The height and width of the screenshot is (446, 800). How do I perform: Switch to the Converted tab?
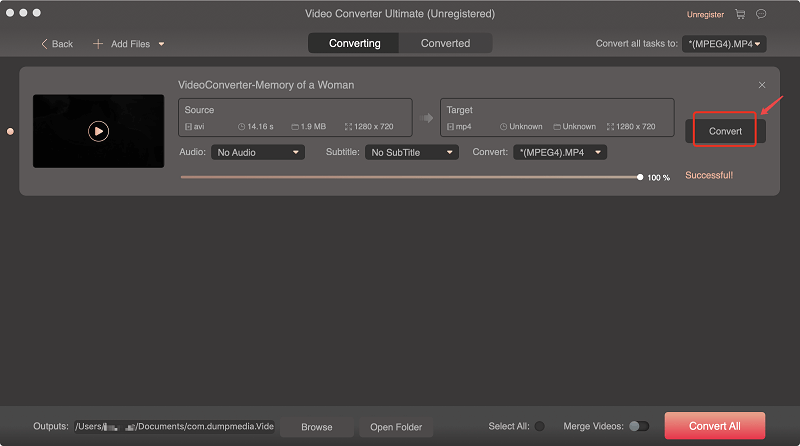(x=445, y=43)
